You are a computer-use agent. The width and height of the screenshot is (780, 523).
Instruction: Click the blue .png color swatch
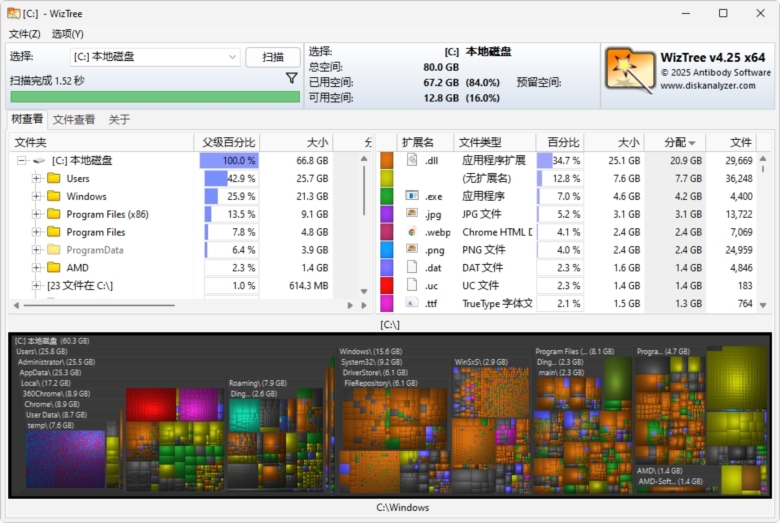387,250
